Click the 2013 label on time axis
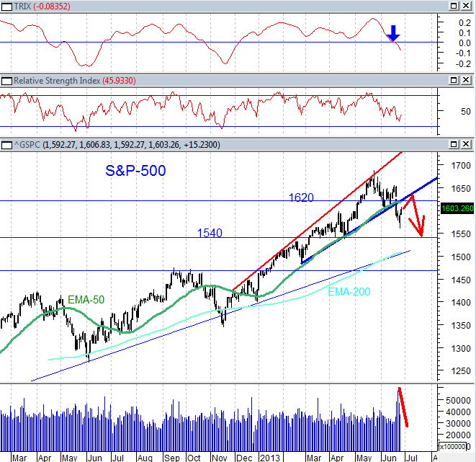 (x=270, y=458)
